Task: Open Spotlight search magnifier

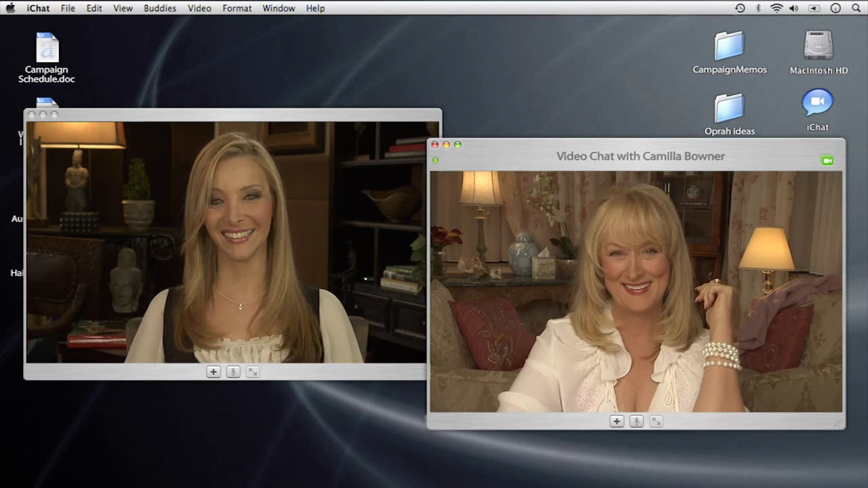Action: click(x=856, y=8)
